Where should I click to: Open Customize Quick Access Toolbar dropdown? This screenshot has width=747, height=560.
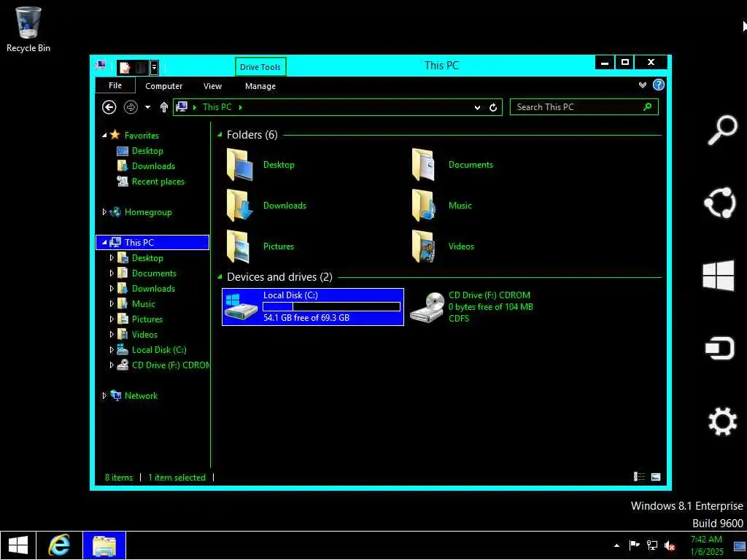click(154, 68)
